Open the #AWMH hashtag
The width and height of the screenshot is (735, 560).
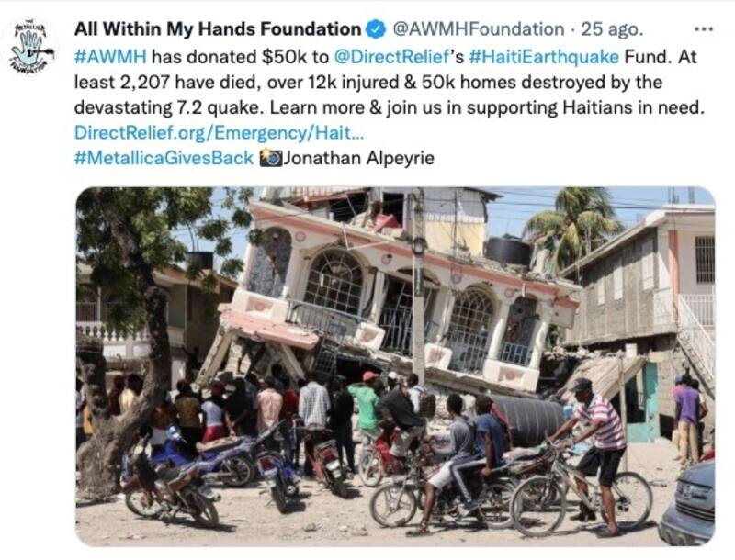pos(110,57)
